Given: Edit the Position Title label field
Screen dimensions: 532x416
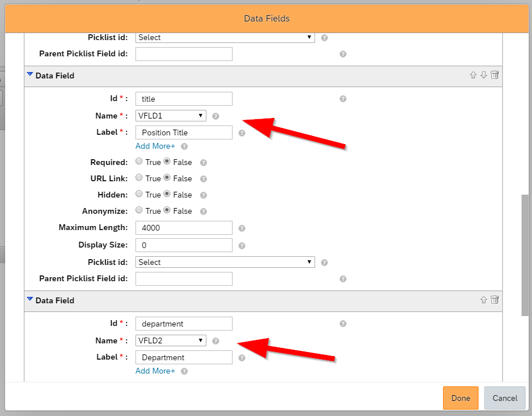Looking at the screenshot, I should point(184,132).
